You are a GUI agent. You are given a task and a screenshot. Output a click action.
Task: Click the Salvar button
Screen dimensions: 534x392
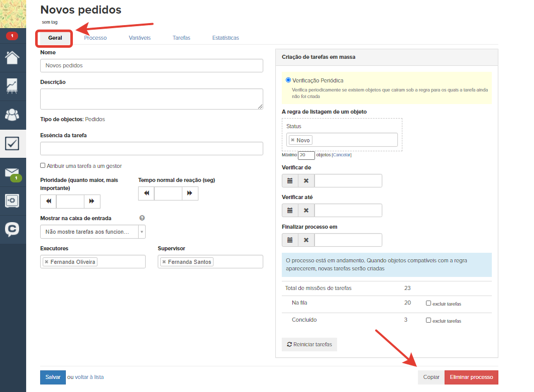tap(53, 377)
